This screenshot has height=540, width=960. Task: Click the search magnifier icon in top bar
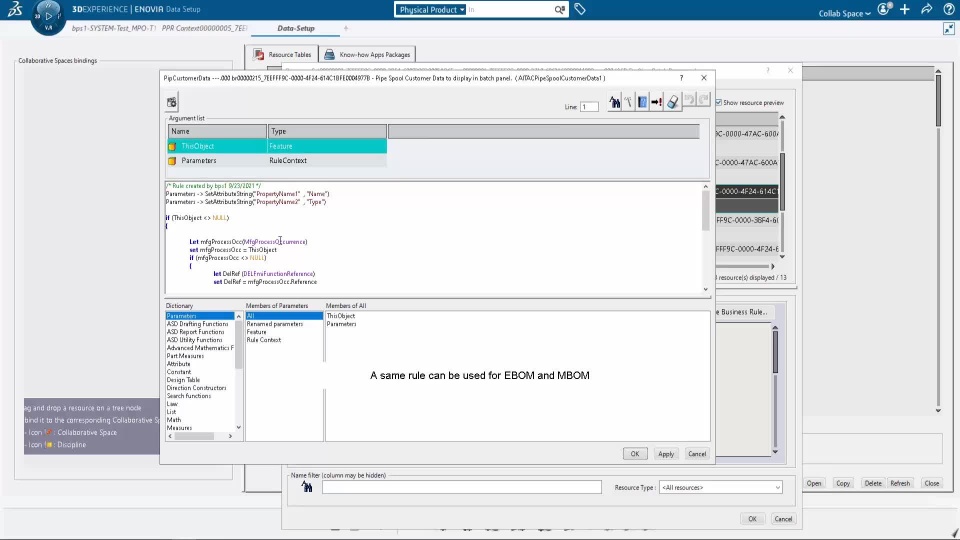(x=559, y=9)
